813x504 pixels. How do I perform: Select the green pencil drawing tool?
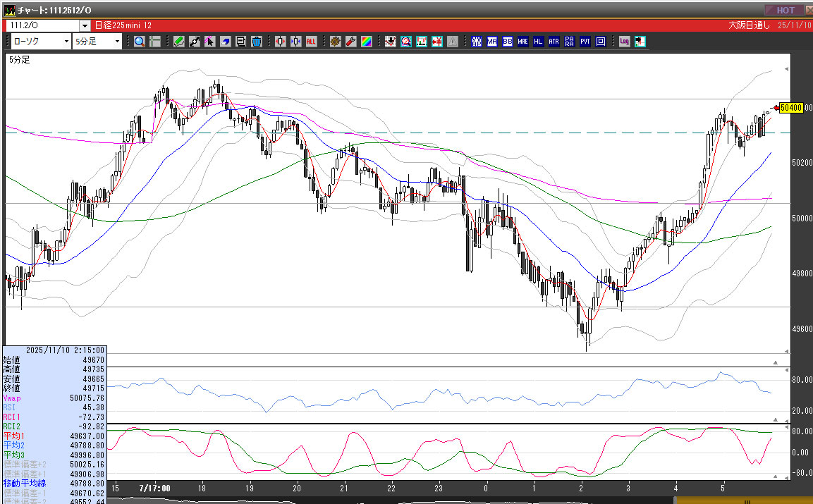click(179, 42)
